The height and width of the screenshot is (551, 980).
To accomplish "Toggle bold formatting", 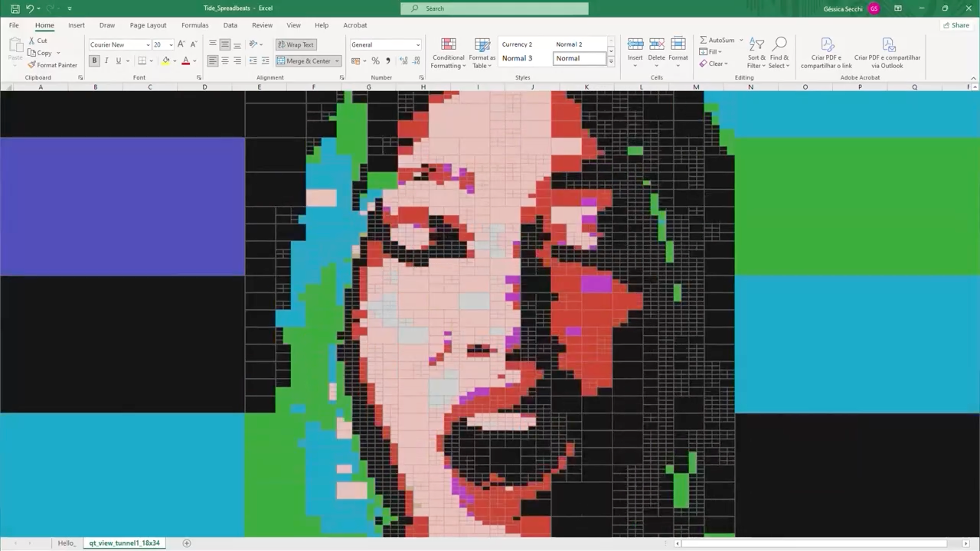I will [x=94, y=61].
